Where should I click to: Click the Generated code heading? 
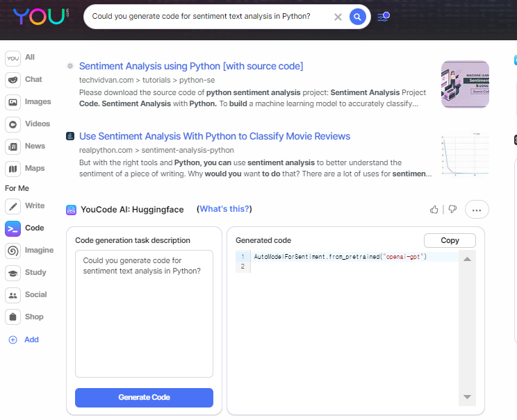(x=263, y=240)
